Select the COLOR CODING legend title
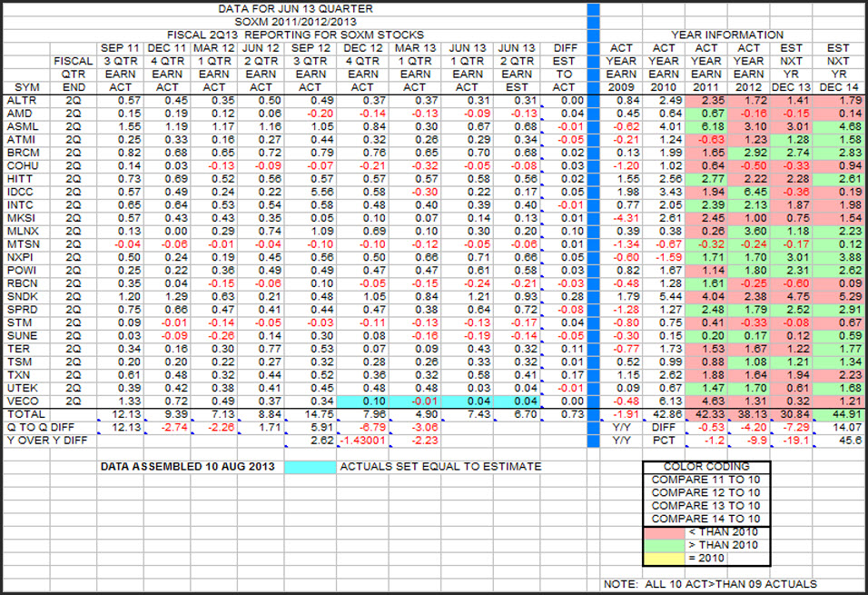Image resolution: width=868 pixels, height=595 pixels. point(706,467)
